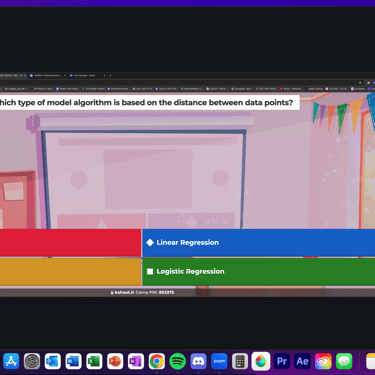Bookmark this page with the star icon
Image resolution: width=375 pixels, height=375 pixels.
(360, 83)
